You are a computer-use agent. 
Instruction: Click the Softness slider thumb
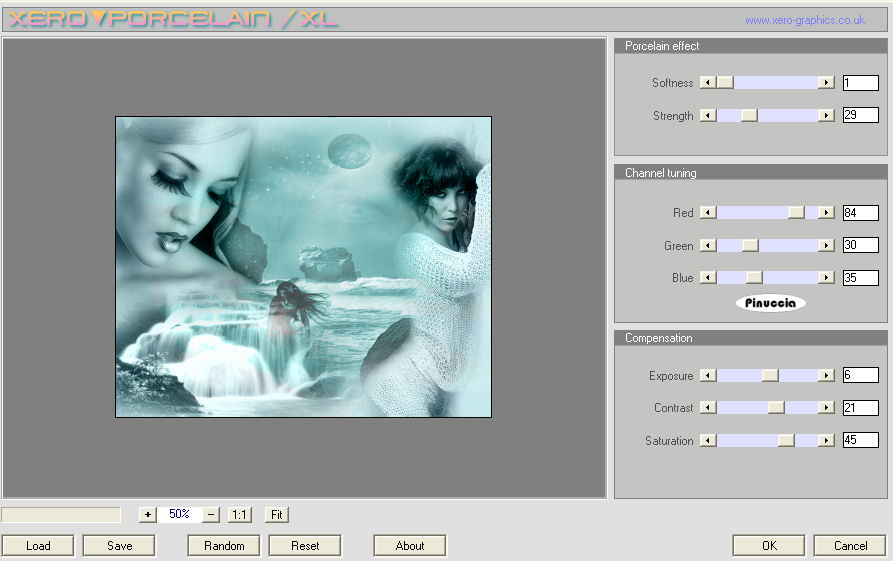(x=725, y=83)
